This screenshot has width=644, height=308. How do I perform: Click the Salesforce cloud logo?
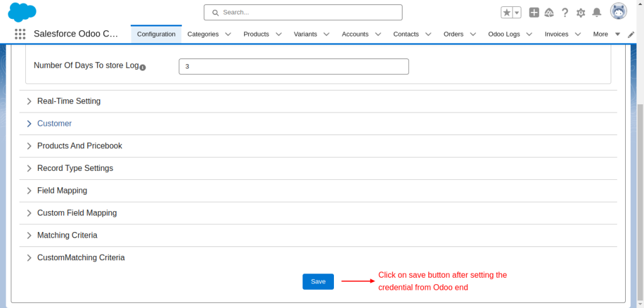[x=22, y=13]
